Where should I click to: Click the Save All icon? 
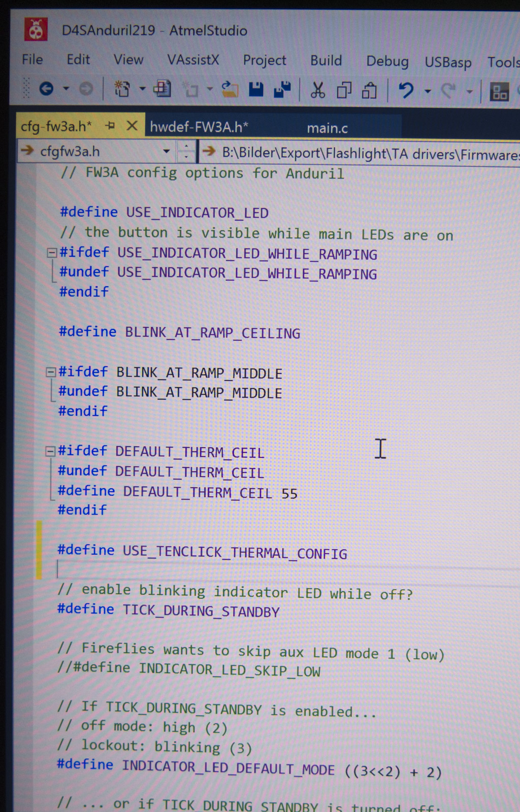coord(282,90)
